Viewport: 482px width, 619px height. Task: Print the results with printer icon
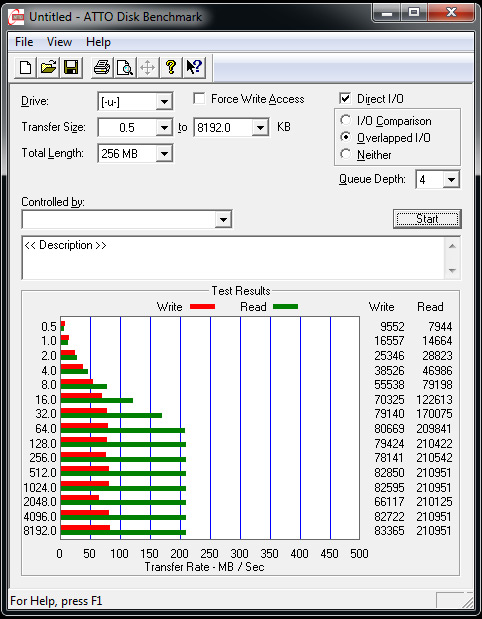point(102,67)
